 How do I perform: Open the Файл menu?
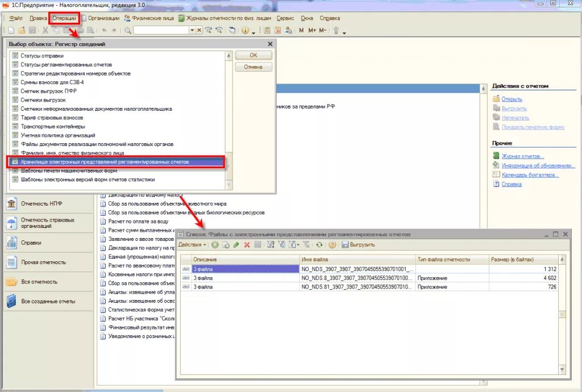[x=15, y=18]
